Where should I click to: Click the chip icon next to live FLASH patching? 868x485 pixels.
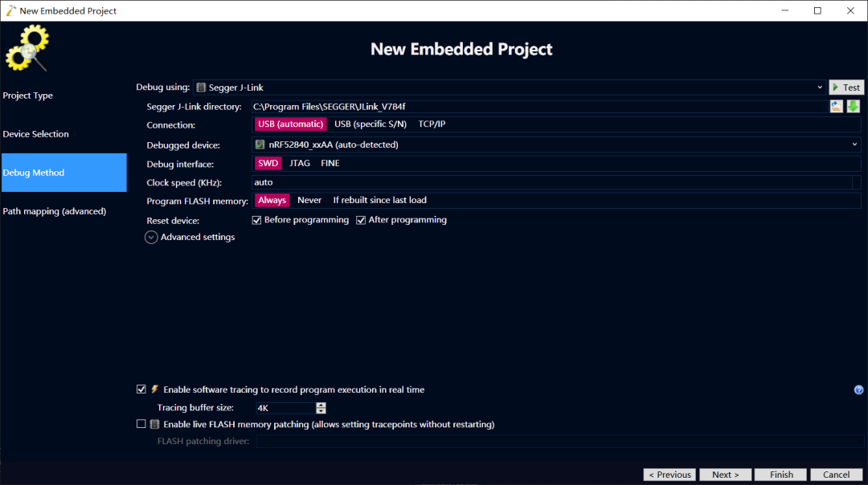pyautogui.click(x=155, y=424)
